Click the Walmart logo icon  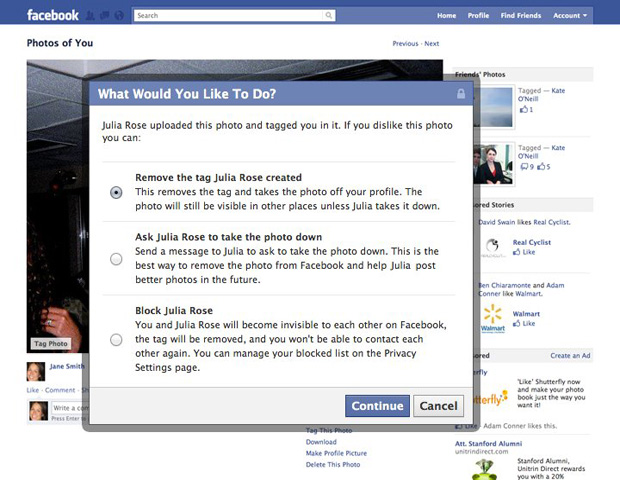pyautogui.click(x=493, y=318)
